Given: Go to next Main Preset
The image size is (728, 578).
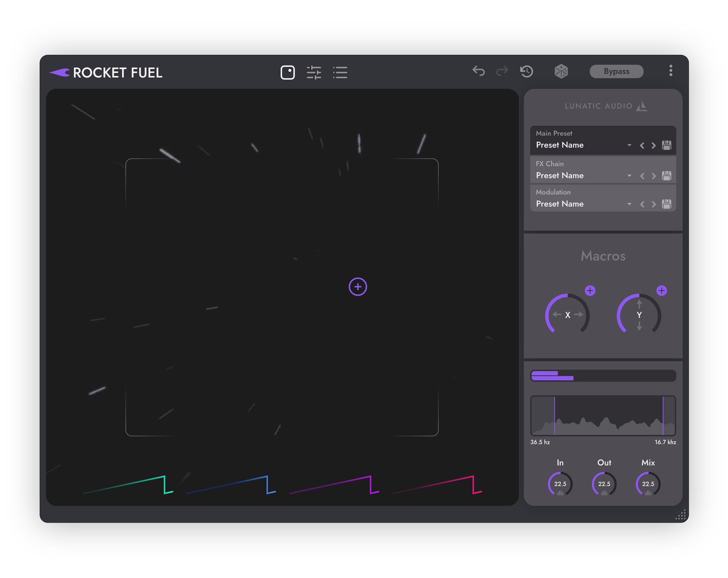Looking at the screenshot, I should 654,145.
